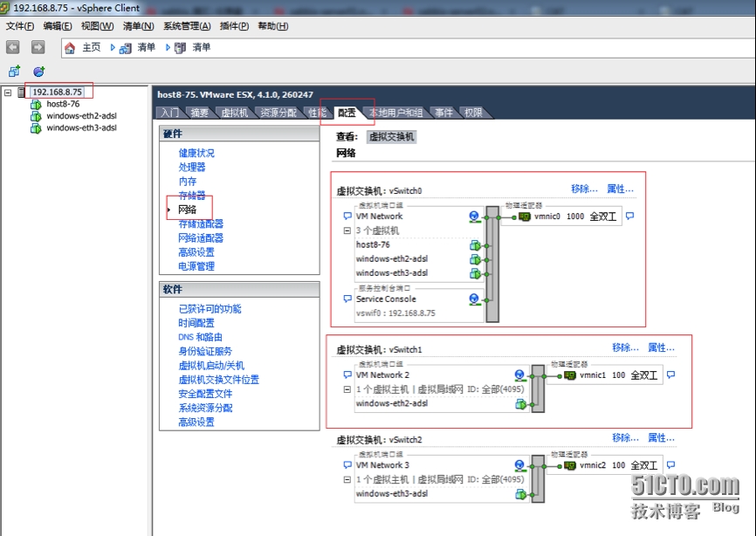756x536 pixels.
Task: Open the 插件(P) menu
Action: coord(234,26)
